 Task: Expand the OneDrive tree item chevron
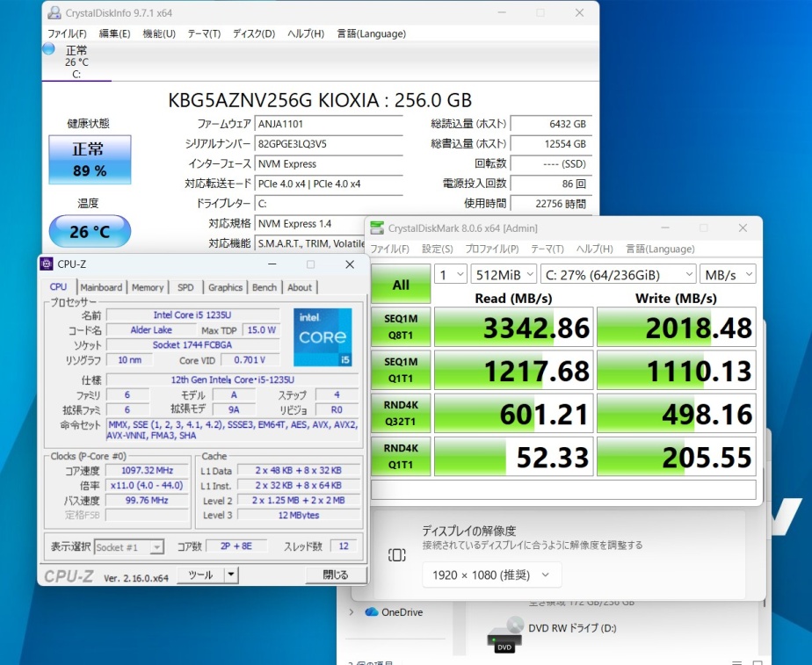[352, 612]
